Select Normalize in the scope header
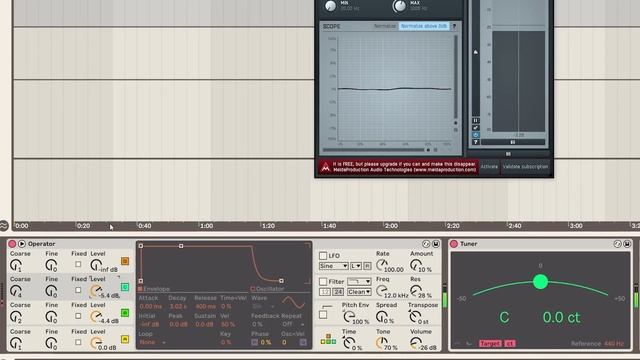The width and height of the screenshot is (640, 360). (x=385, y=26)
